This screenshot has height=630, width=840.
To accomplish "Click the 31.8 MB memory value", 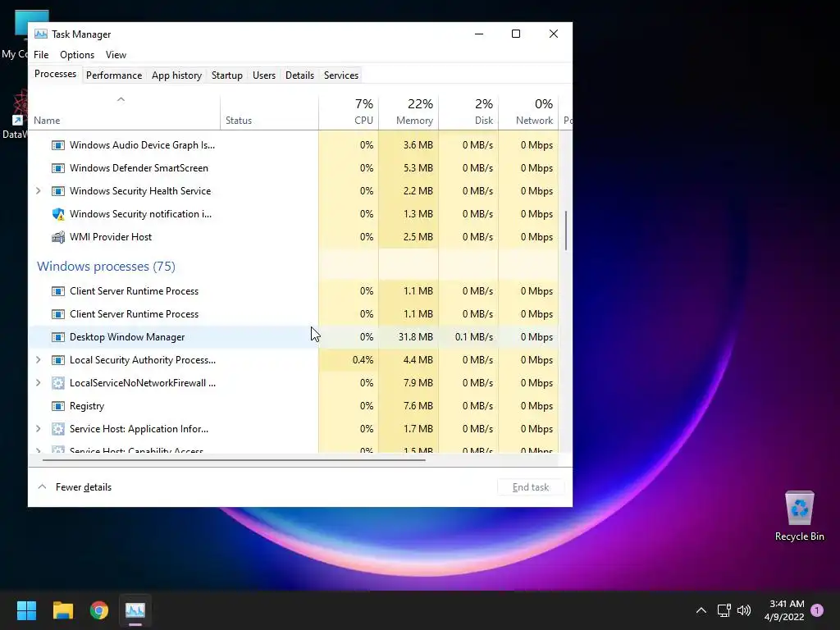I will (x=416, y=337).
